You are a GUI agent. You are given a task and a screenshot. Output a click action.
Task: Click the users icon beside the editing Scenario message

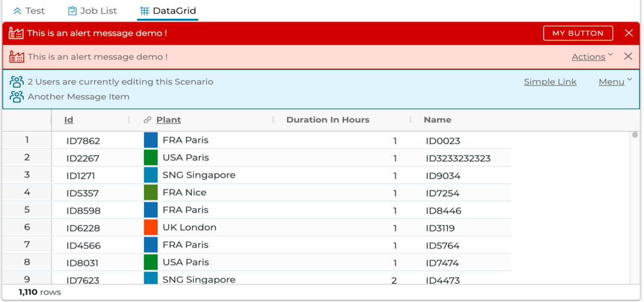pos(17,81)
